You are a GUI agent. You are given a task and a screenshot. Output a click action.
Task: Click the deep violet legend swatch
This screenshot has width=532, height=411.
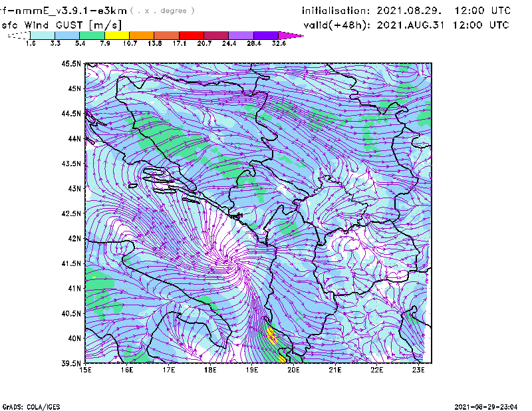tap(266, 35)
